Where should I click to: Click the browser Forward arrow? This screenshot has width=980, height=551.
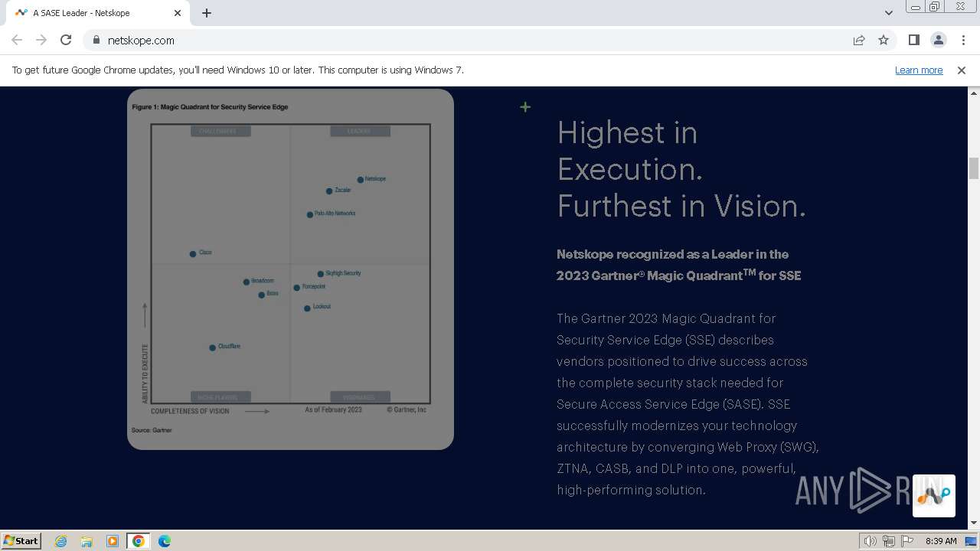(x=41, y=40)
